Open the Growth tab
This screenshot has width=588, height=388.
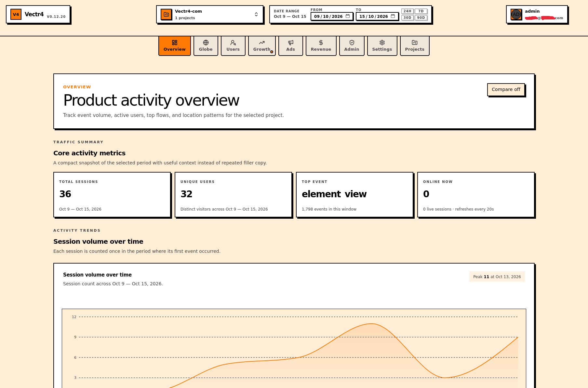tap(262, 46)
